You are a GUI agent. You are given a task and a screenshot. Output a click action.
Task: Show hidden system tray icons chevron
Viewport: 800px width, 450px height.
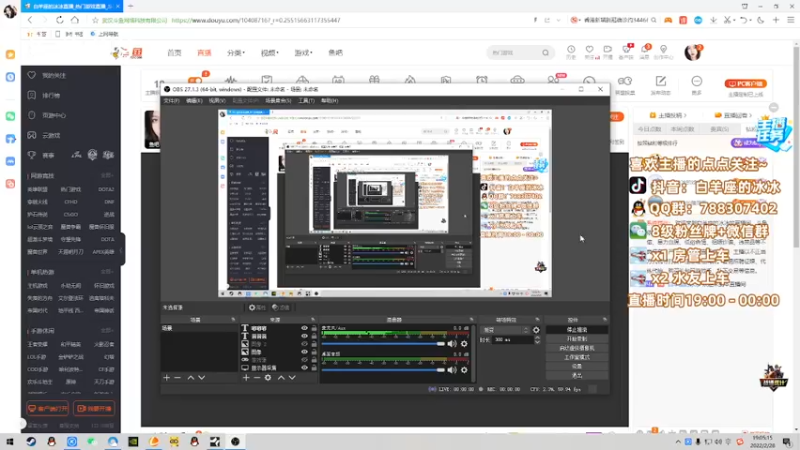click(678, 442)
